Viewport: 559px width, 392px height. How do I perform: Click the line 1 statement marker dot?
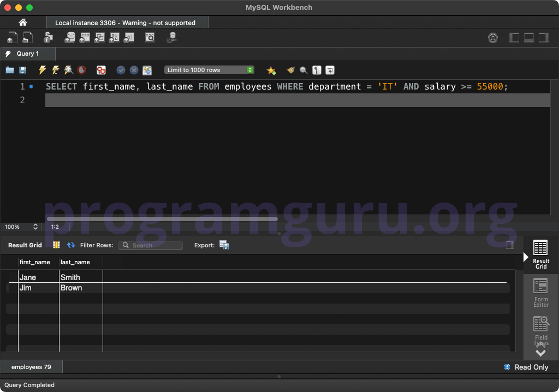click(31, 86)
